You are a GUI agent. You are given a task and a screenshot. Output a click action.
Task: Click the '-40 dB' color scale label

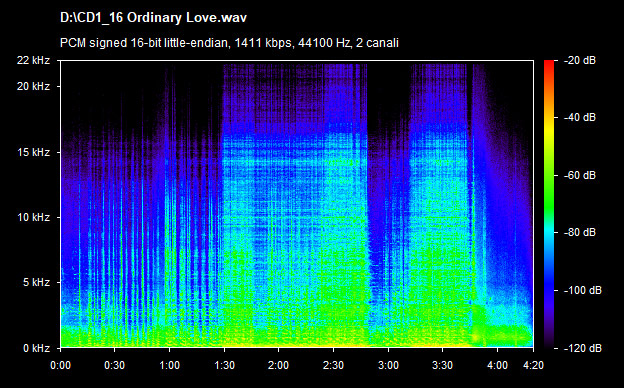[x=580, y=117]
